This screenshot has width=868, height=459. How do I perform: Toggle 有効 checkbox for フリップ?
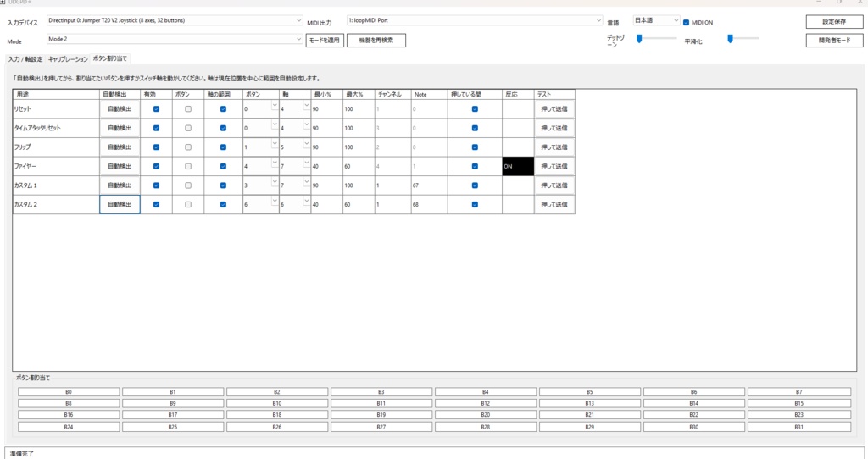click(156, 147)
